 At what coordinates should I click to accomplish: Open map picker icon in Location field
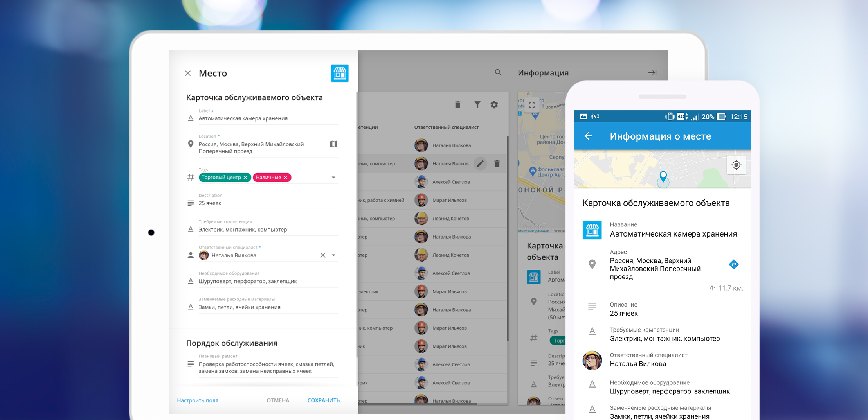coord(333,144)
